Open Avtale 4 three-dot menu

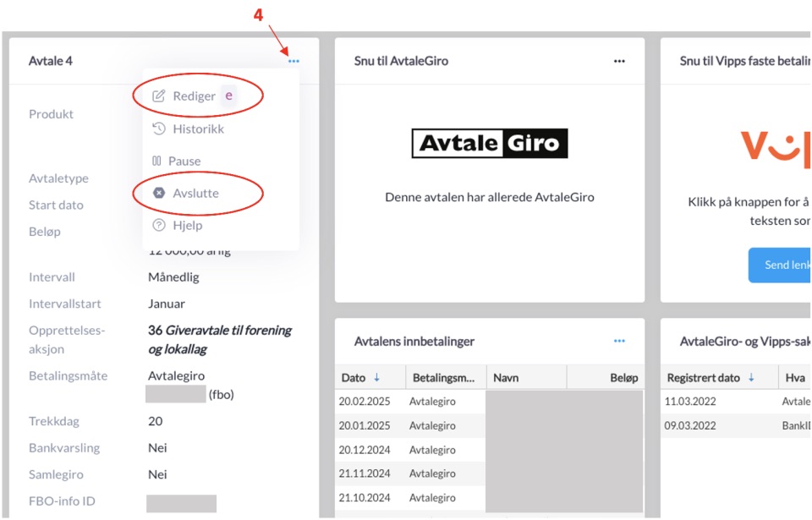(x=294, y=62)
